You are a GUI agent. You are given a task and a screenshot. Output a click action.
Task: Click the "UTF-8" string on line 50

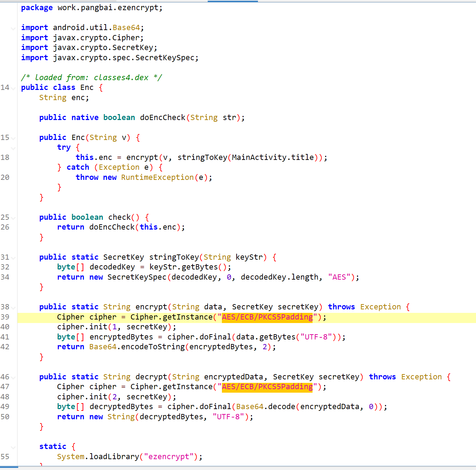tap(229, 417)
